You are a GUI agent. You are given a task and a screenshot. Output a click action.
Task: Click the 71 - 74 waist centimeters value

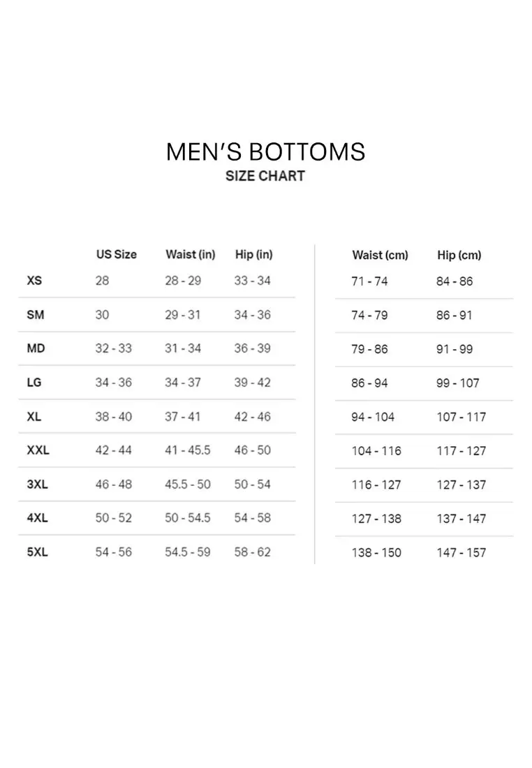369,281
